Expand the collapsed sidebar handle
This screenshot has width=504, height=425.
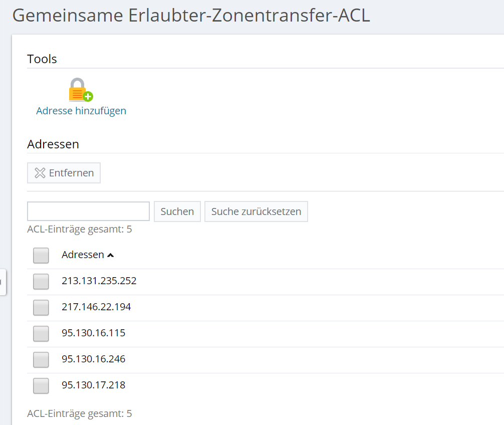3,282
